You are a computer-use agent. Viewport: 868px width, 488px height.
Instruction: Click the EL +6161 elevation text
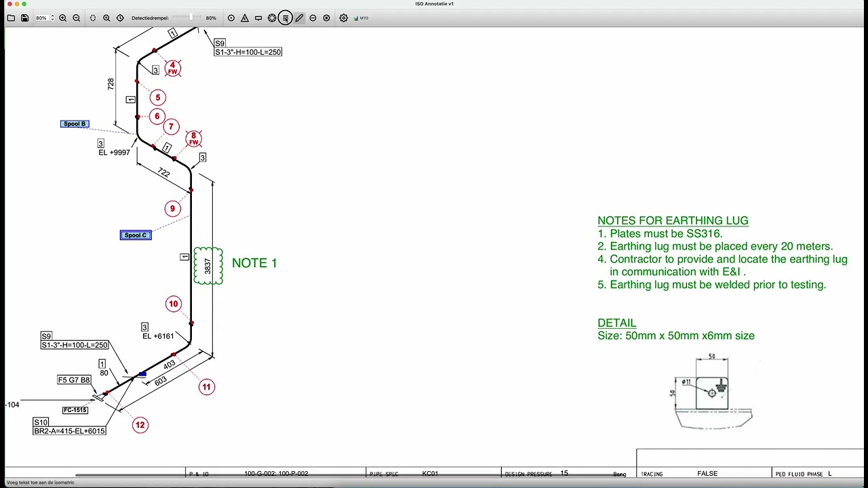click(x=158, y=336)
